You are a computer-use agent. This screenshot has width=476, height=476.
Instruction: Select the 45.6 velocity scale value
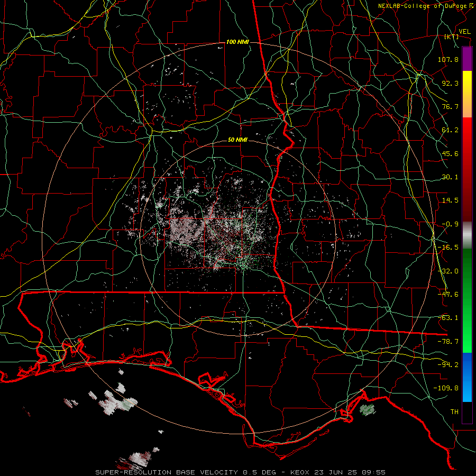450,153
